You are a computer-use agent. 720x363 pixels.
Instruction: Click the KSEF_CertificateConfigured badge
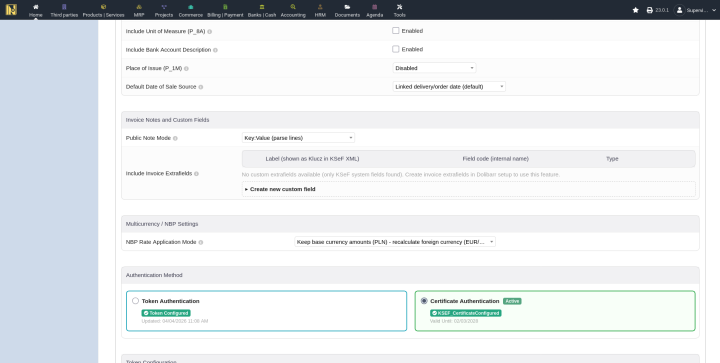(x=466, y=313)
